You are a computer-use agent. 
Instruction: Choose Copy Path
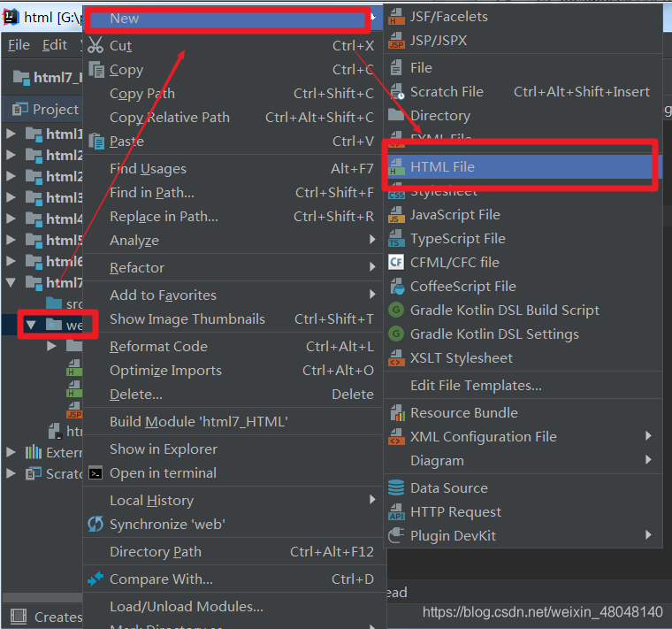[x=232, y=94]
